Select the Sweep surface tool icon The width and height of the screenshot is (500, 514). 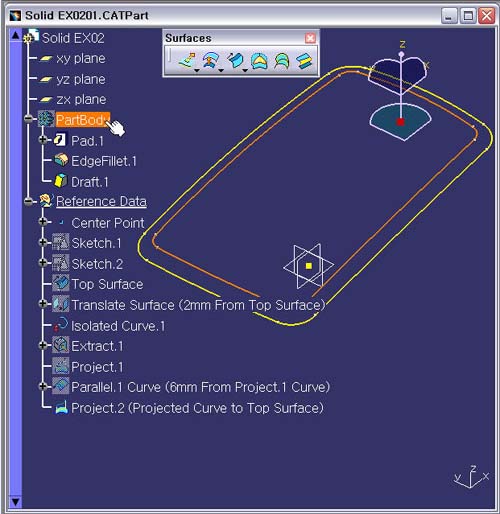(235, 60)
